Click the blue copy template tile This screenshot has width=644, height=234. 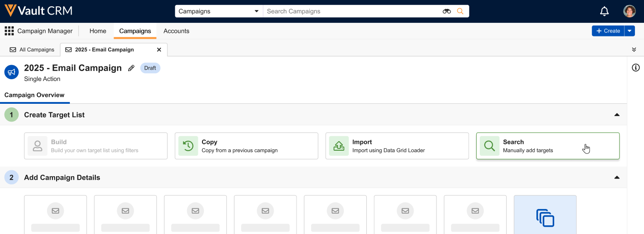(545, 216)
